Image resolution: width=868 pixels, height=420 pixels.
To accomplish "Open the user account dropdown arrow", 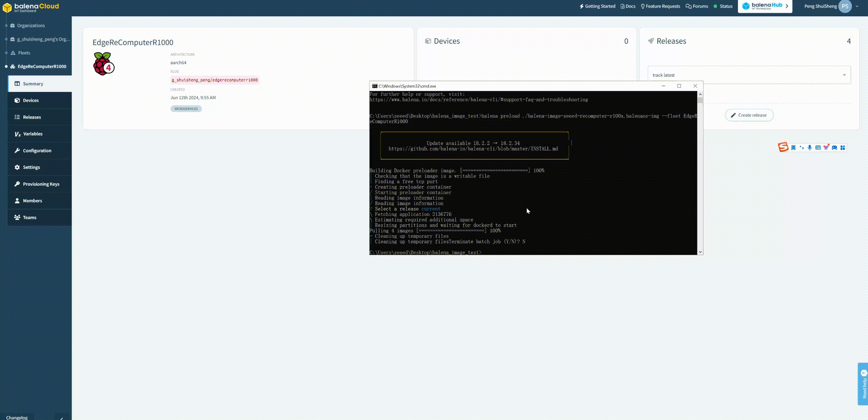I will click(857, 6).
